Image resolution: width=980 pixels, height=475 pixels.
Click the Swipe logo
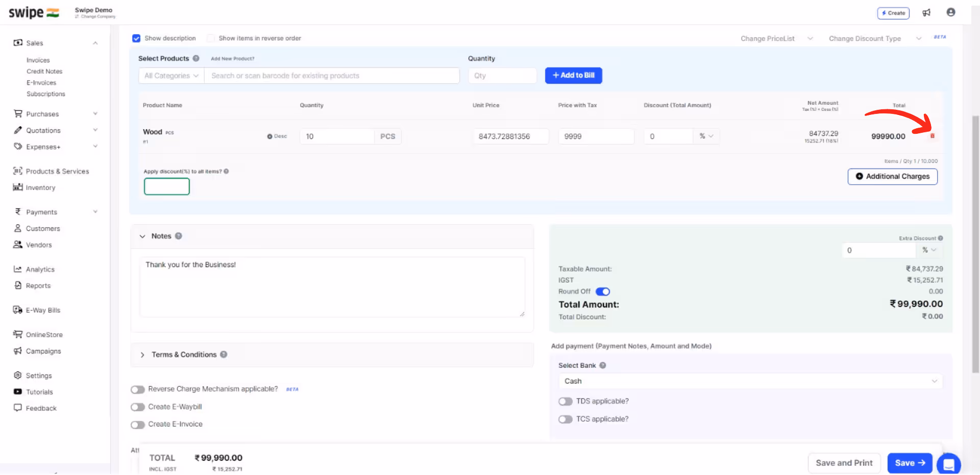tap(34, 13)
